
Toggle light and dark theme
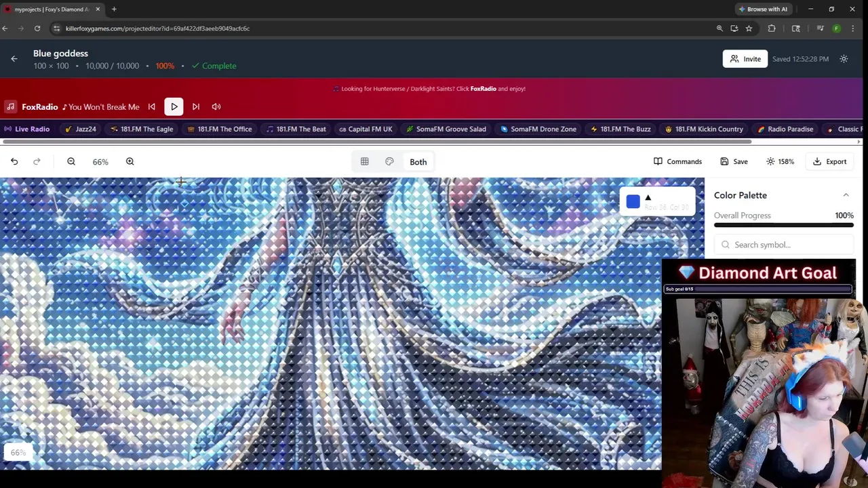[844, 59]
